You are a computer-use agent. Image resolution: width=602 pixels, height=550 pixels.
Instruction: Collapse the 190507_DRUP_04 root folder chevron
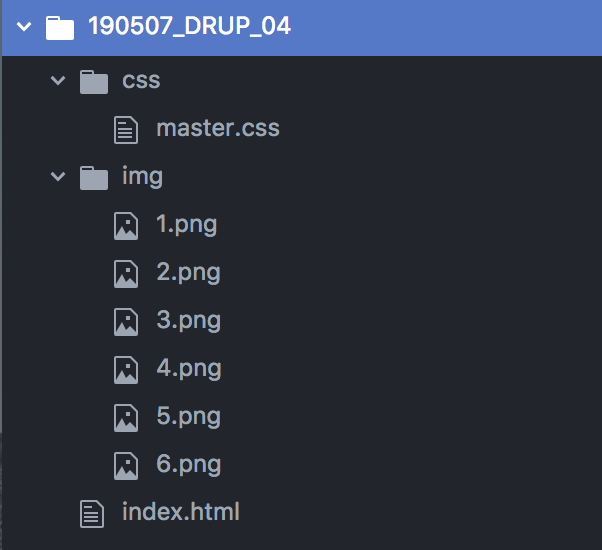[24, 26]
